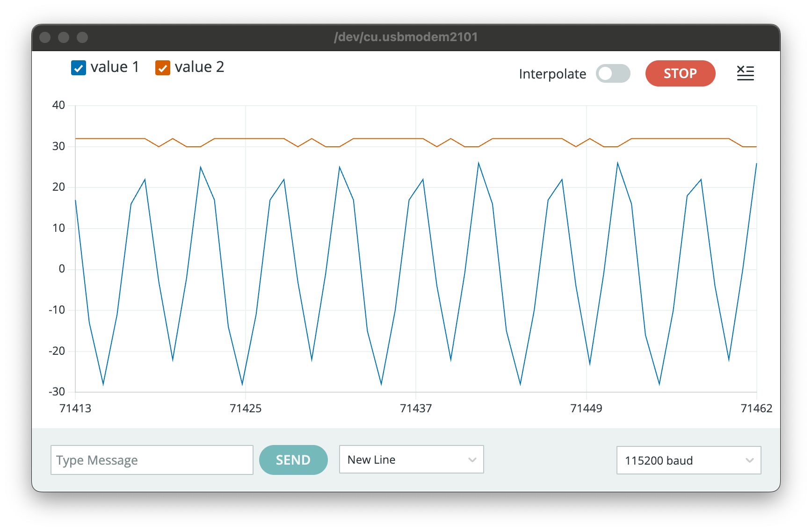Click the value 1 legend label

[115, 67]
